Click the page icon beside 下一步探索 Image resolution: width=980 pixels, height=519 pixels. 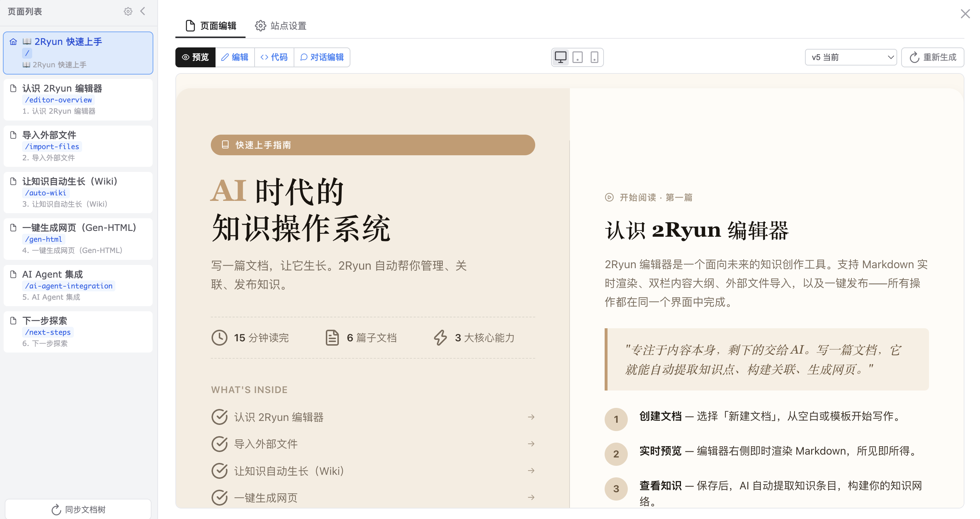(13, 321)
